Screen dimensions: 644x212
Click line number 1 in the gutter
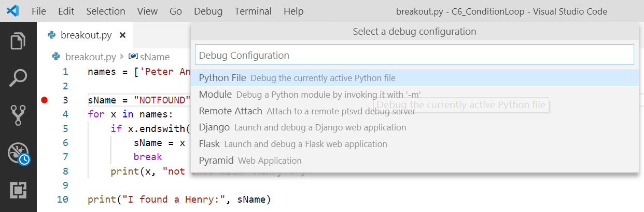point(65,72)
